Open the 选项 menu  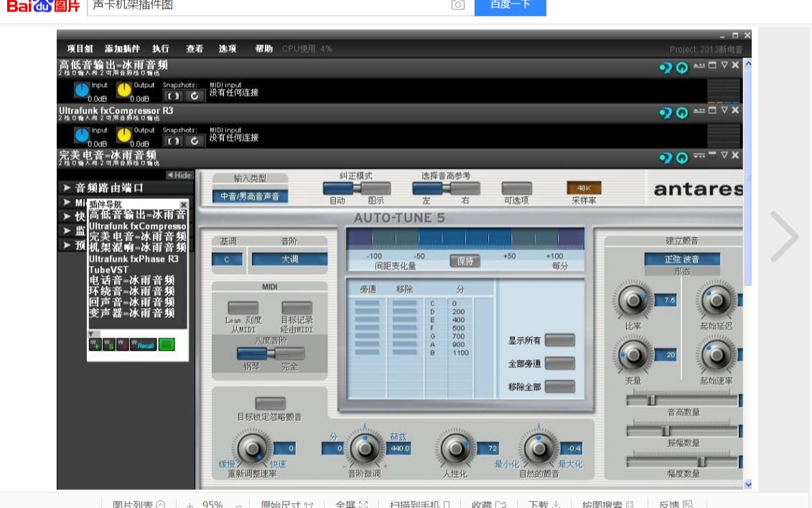tap(228, 49)
